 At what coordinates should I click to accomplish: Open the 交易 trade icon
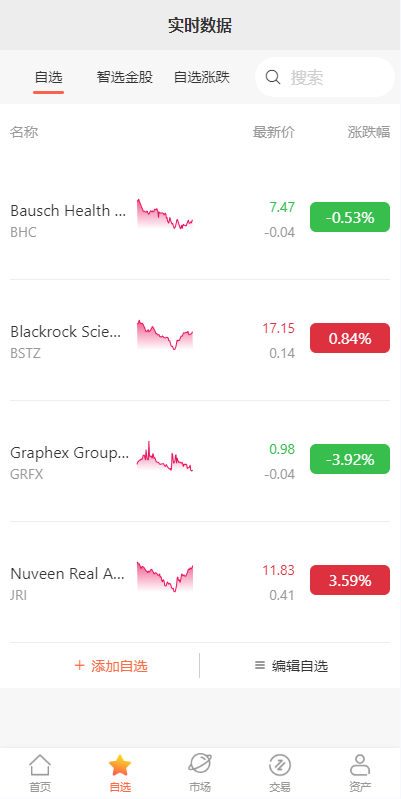tap(280, 765)
